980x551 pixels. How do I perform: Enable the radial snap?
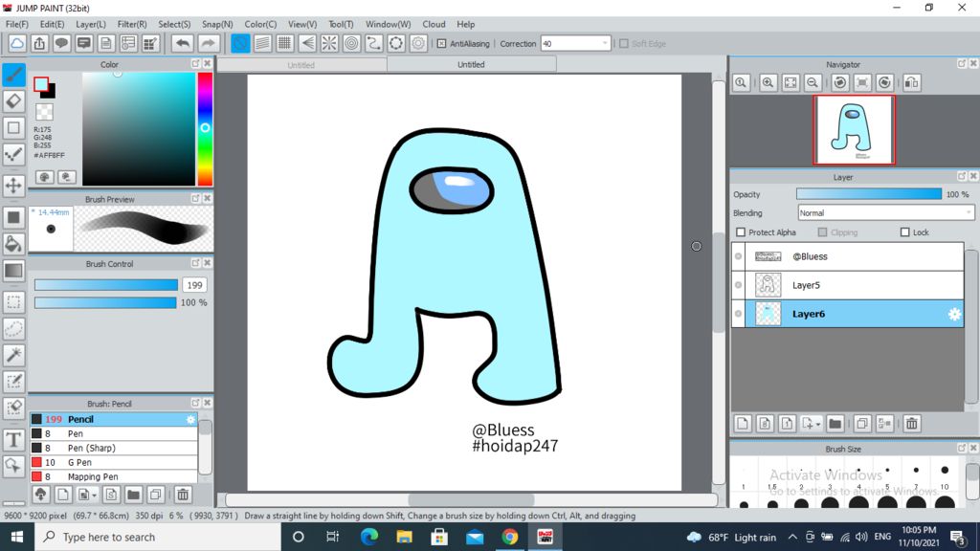(329, 43)
